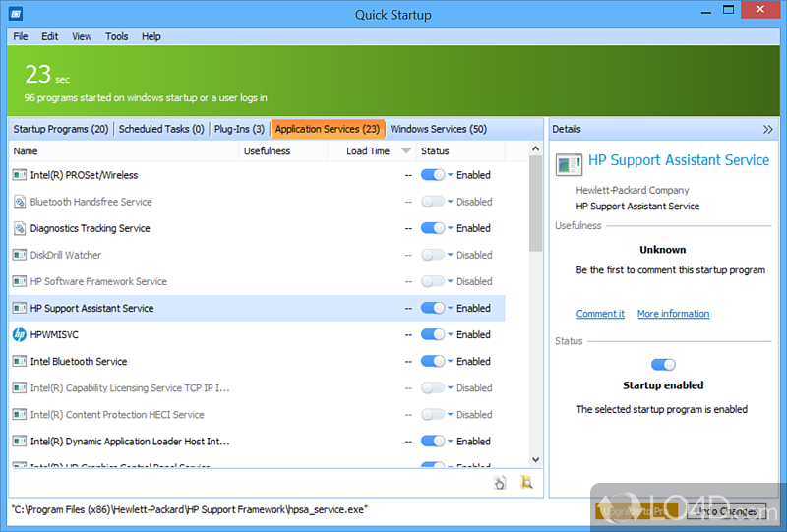This screenshot has height=532, width=787.
Task: Click the HP Software Framework Service icon
Action: (x=19, y=281)
